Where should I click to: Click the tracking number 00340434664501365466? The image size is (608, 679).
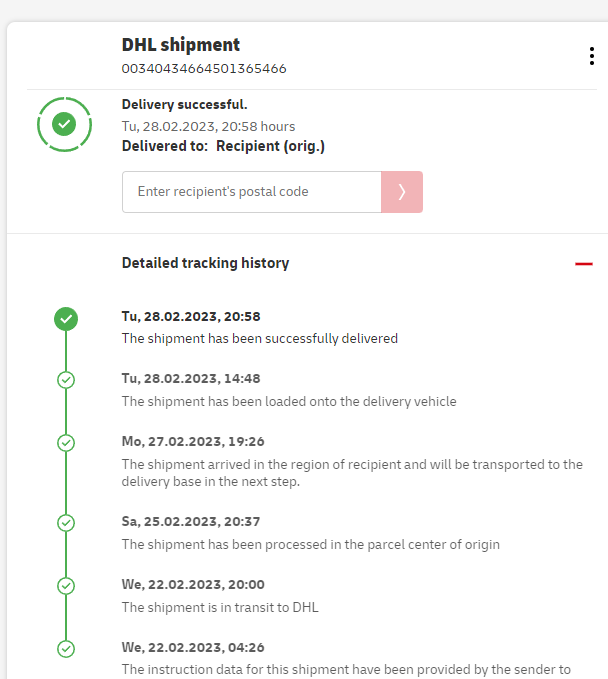click(x=204, y=69)
